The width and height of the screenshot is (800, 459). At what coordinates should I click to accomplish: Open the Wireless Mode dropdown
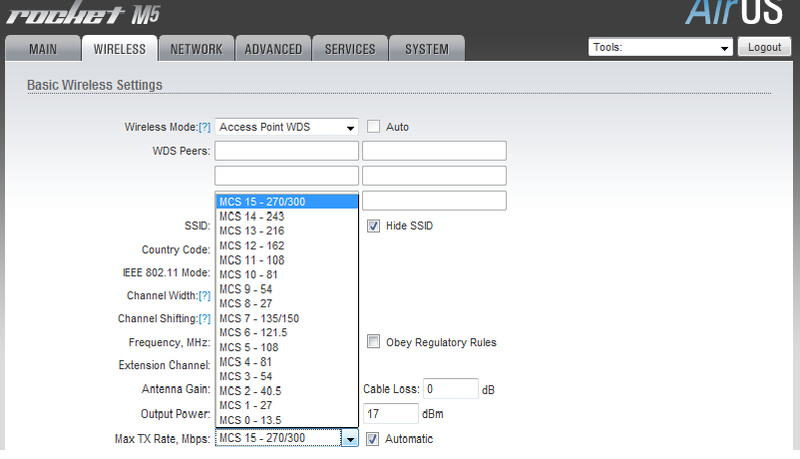tap(286, 127)
